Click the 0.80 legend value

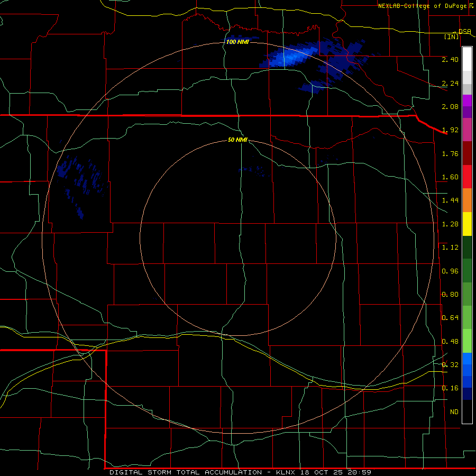(450, 295)
